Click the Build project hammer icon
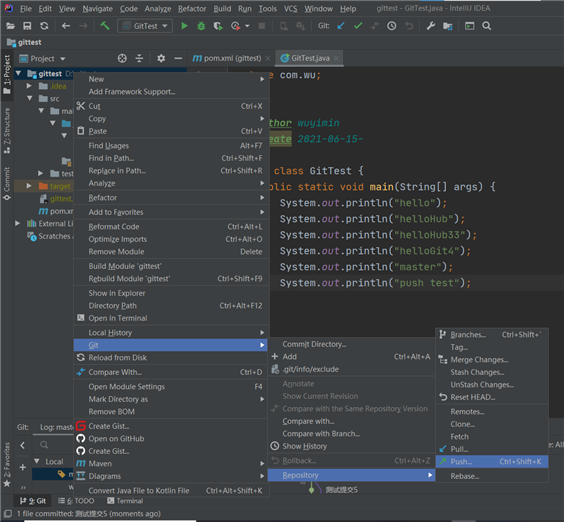Image resolution: width=564 pixels, height=522 pixels. [105, 26]
